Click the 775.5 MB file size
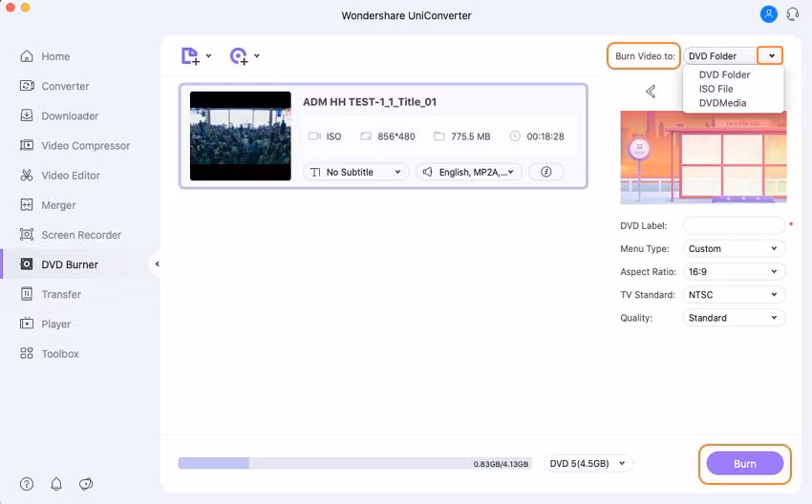The width and height of the screenshot is (812, 504). pyautogui.click(x=470, y=136)
